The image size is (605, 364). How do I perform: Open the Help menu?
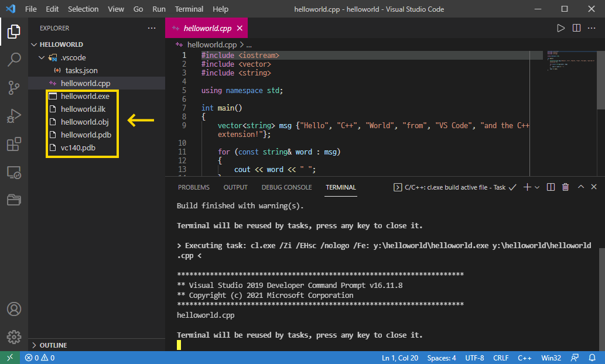point(221,9)
